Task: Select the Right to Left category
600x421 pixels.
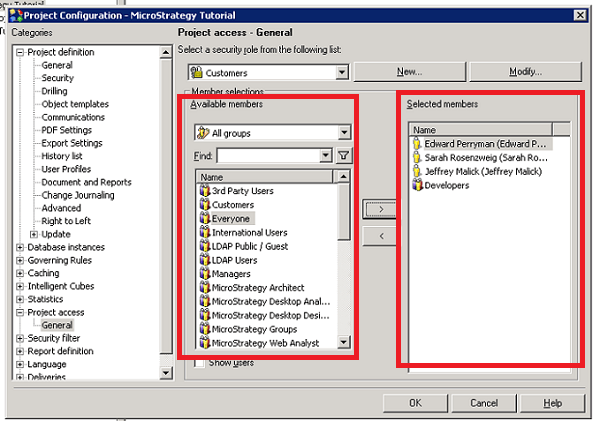Action: [66, 221]
